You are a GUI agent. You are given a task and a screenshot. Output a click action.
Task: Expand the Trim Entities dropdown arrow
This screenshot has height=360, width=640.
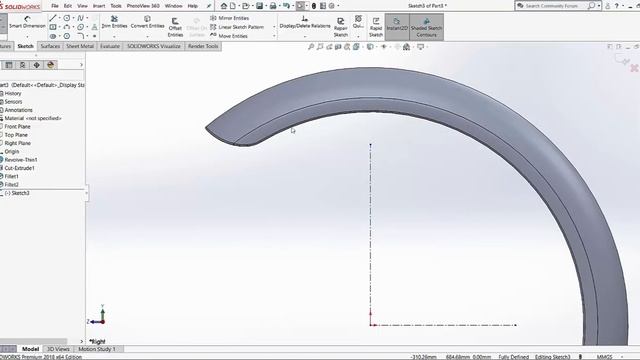[114, 36]
